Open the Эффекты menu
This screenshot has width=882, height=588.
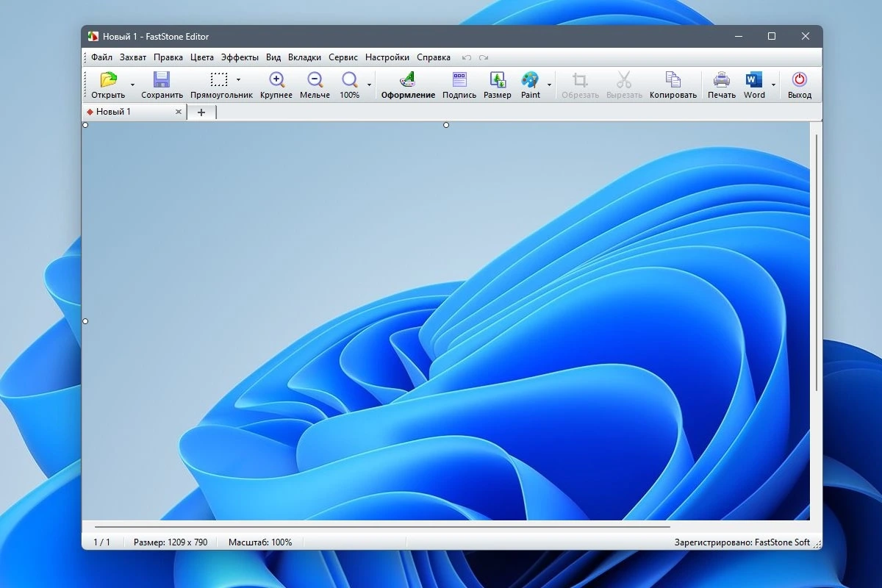(x=240, y=57)
